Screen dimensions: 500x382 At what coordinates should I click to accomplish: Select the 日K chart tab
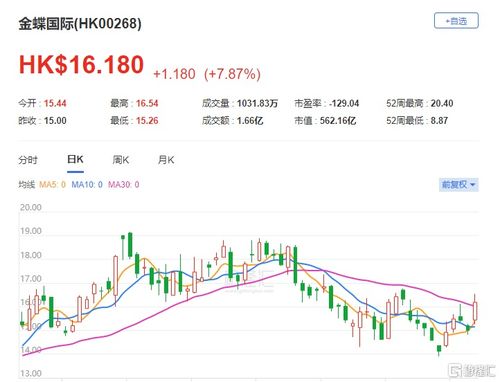[75, 159]
